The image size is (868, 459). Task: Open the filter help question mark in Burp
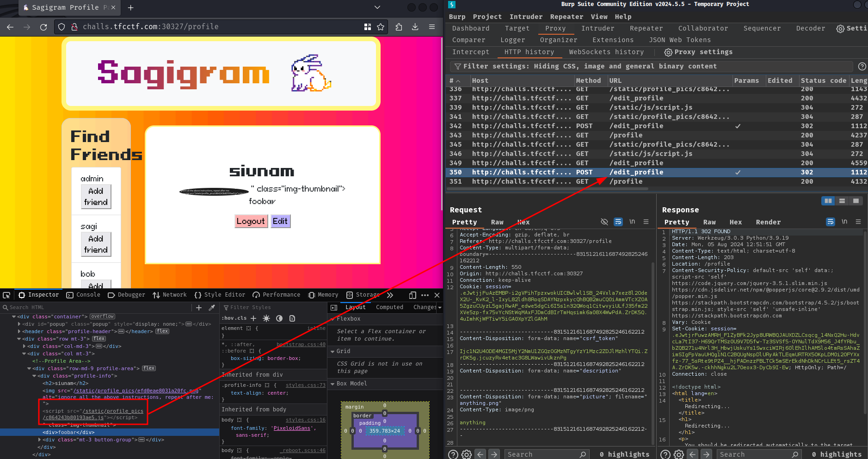coord(862,67)
